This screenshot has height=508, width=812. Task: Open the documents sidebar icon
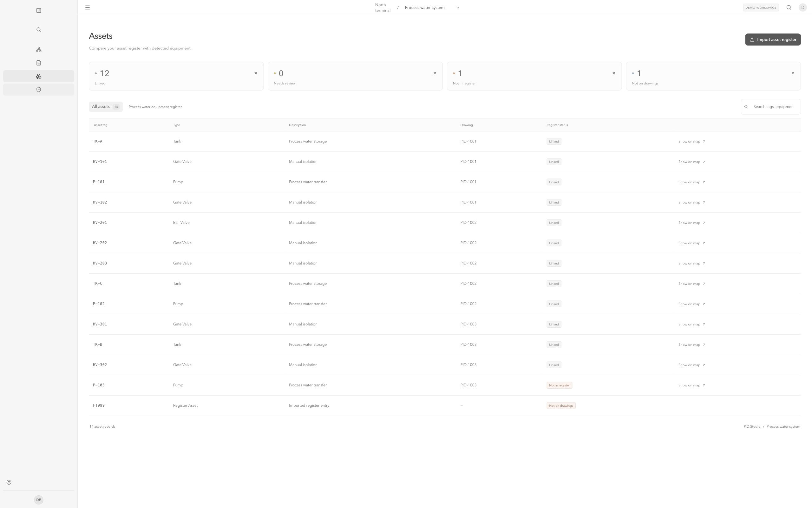(39, 63)
